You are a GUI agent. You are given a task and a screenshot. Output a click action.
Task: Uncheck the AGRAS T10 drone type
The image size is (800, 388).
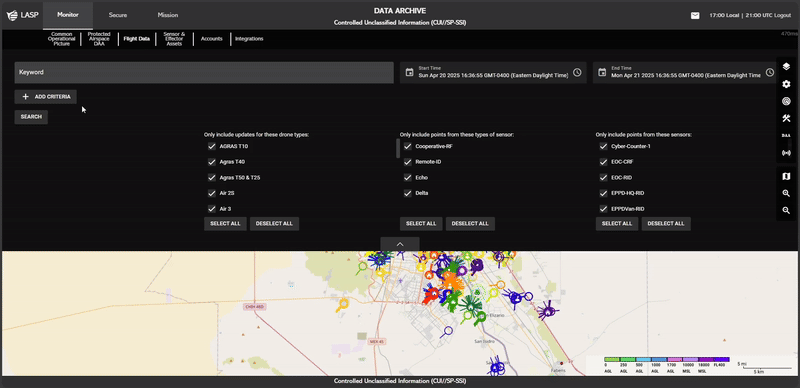(212, 147)
